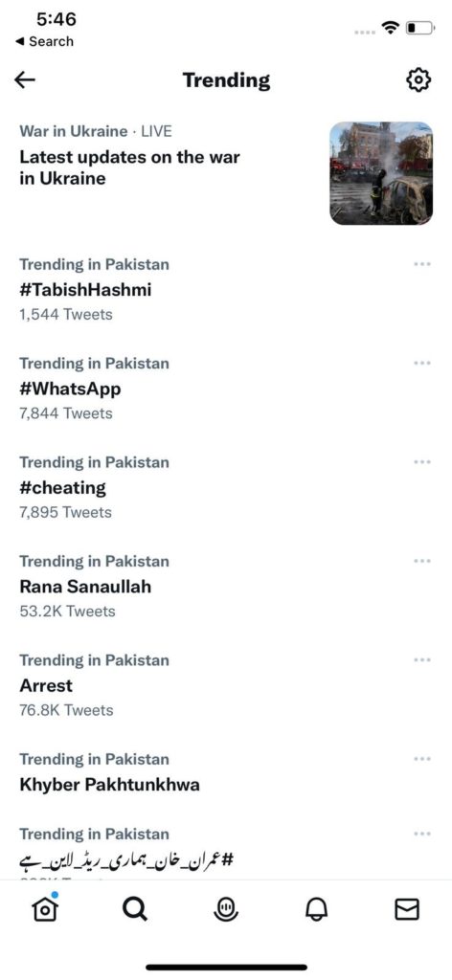Open more options for #TabishHashmi trend
Screen dimensions: 452x980
tap(422, 264)
